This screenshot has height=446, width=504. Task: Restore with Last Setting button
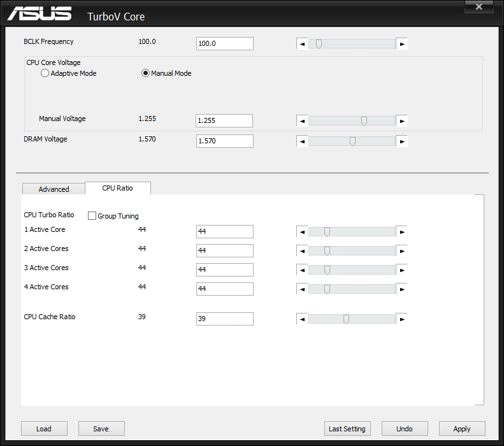(347, 429)
